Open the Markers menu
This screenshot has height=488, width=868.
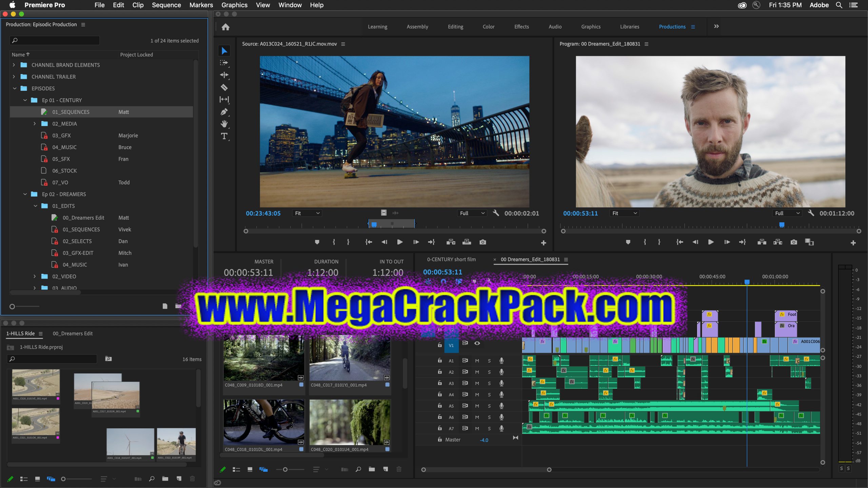tap(201, 5)
